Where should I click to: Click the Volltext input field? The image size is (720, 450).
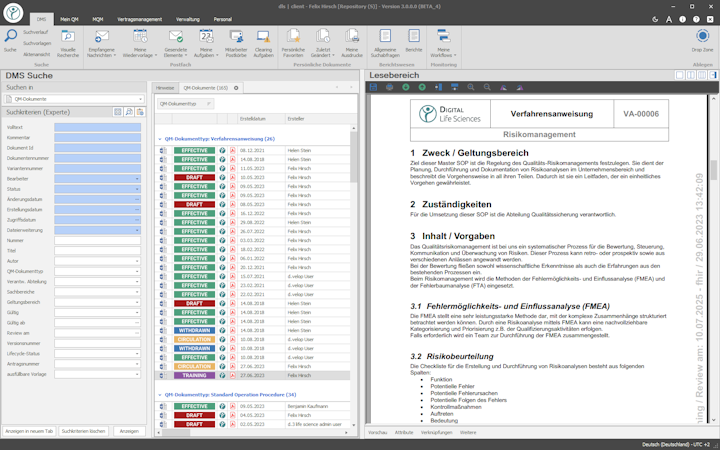[x=97, y=127]
